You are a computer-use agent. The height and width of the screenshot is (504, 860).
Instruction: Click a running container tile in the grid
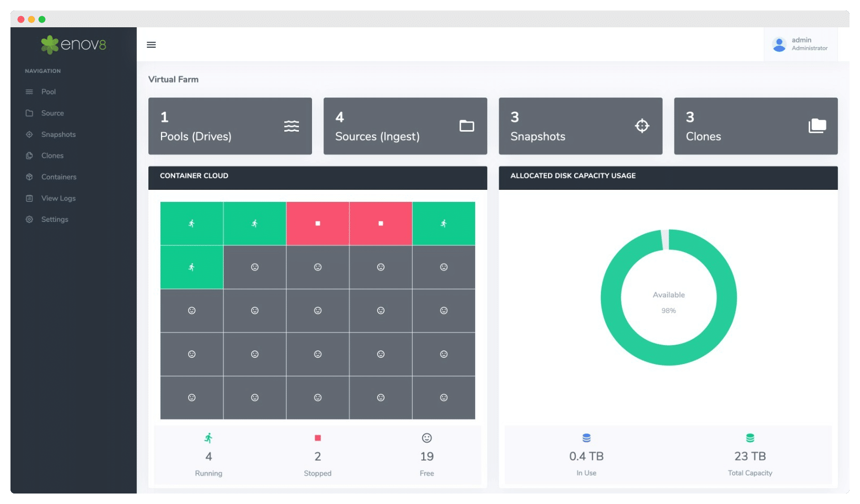pyautogui.click(x=191, y=223)
